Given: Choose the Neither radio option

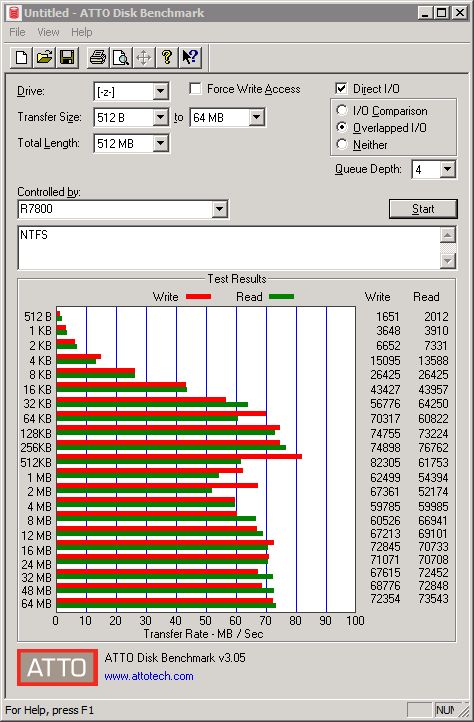Looking at the screenshot, I should (x=341, y=145).
